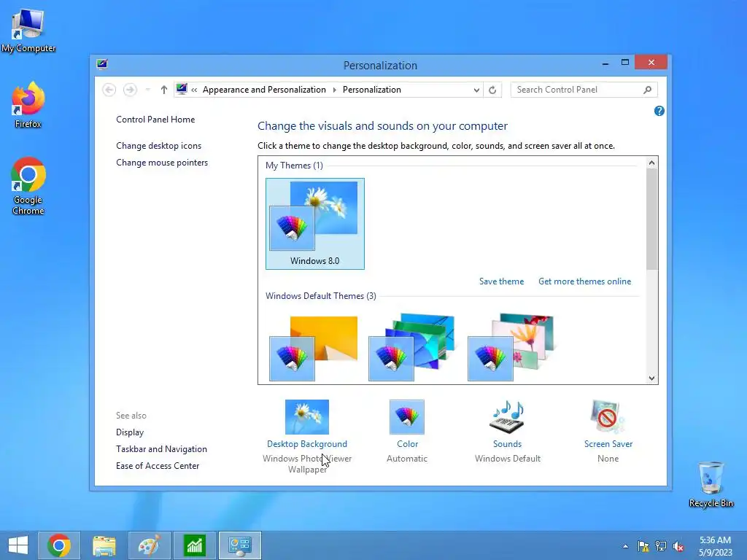Go forward using the forward arrow
The image size is (747, 560).
130,90
